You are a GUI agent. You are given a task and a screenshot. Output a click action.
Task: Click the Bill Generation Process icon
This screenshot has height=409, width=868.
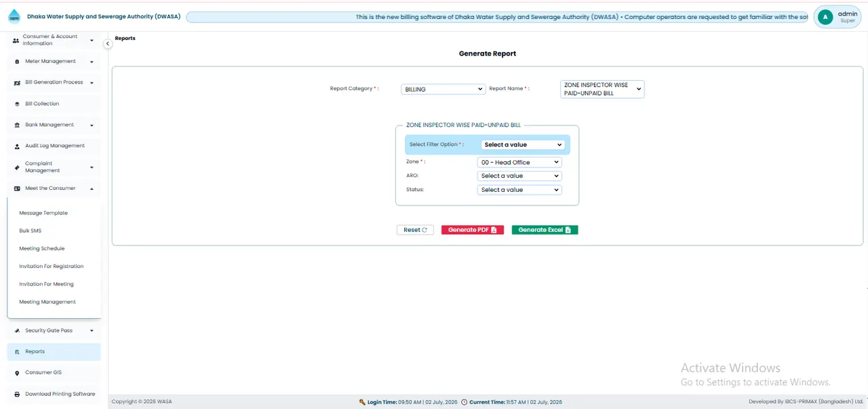tap(18, 83)
